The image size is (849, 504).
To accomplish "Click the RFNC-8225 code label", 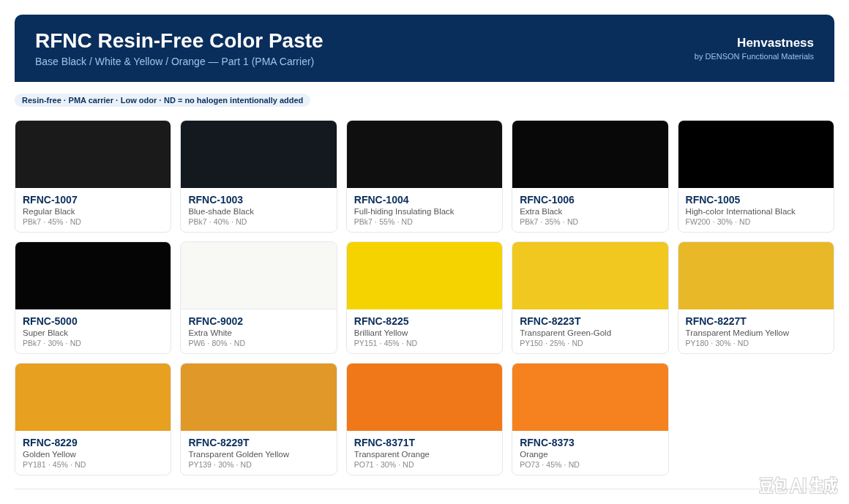I will tap(381, 321).
